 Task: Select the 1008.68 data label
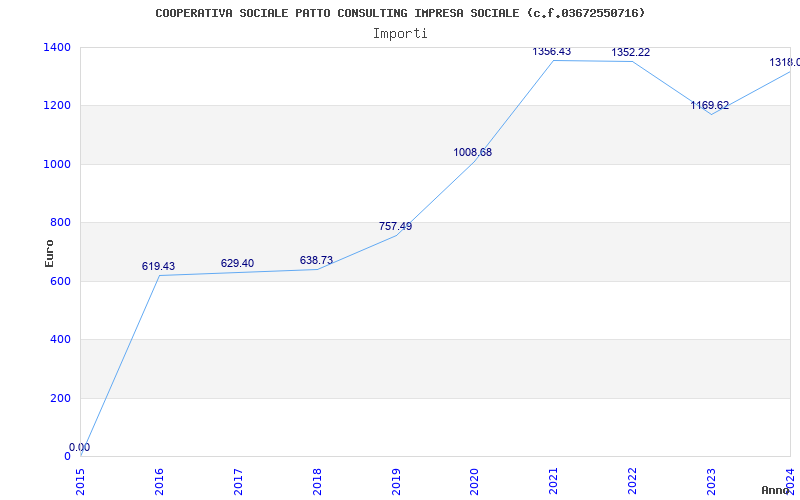(x=472, y=152)
